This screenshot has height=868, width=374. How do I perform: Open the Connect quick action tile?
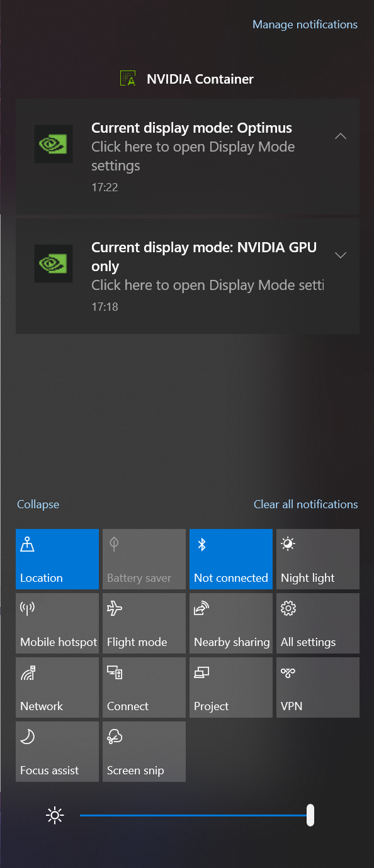(x=144, y=687)
